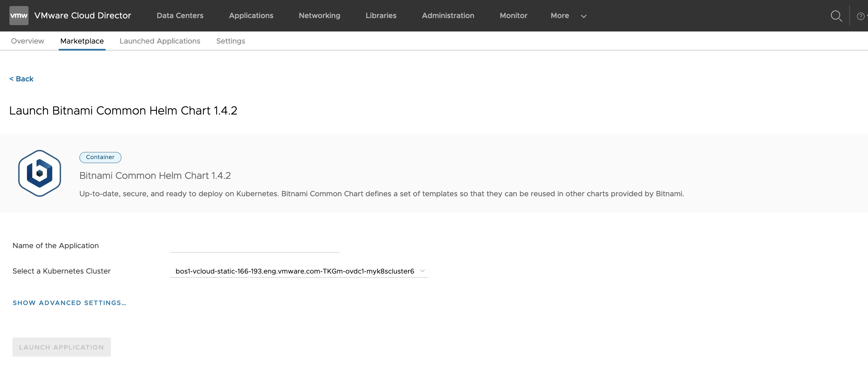Go to the Networking menu
The width and height of the screenshot is (868, 373).
pyautogui.click(x=319, y=15)
